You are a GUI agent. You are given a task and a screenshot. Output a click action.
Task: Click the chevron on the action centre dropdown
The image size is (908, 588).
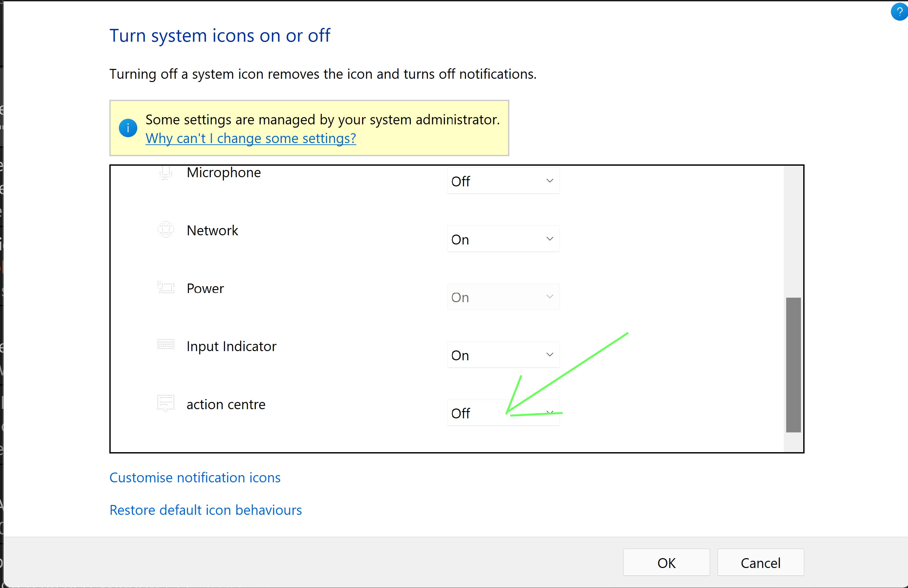tap(549, 412)
